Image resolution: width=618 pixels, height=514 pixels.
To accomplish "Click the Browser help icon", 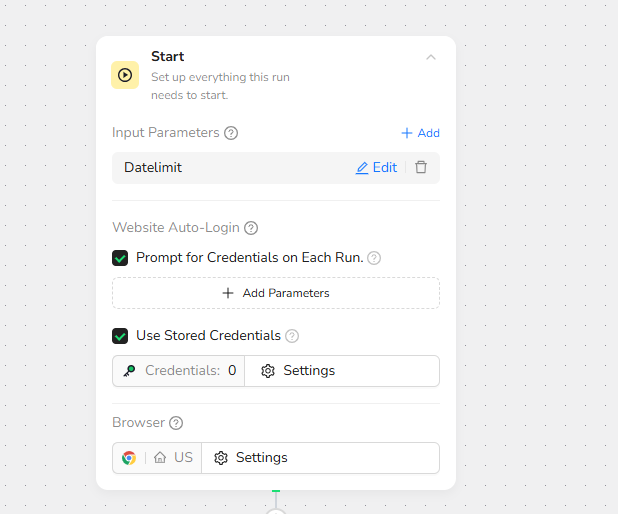I will (x=176, y=423).
